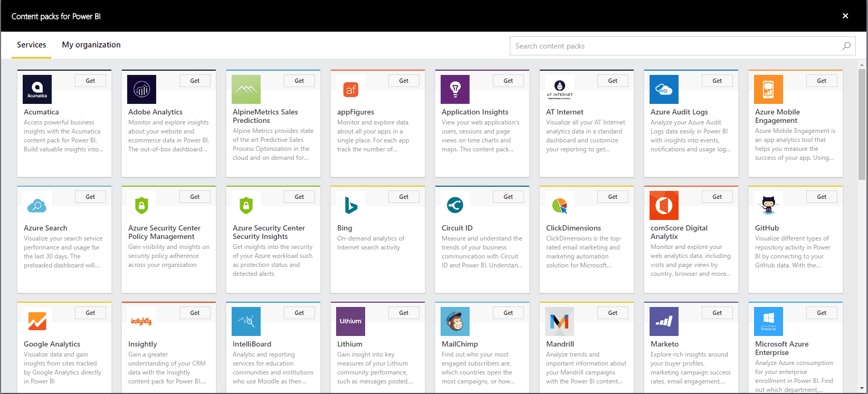Screen dimensions: 868x394
Task: Get the Insightly content pack
Action: click(x=195, y=313)
